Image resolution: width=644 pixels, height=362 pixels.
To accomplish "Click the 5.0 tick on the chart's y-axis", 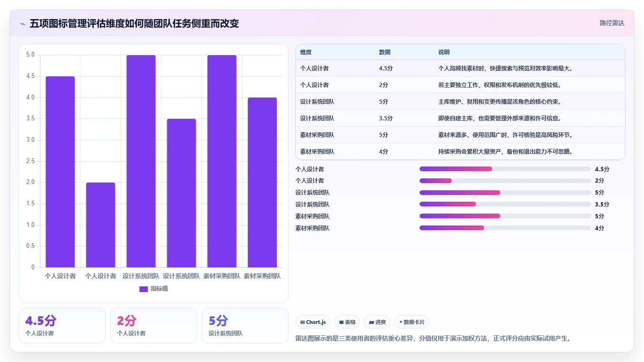I will coord(30,55).
